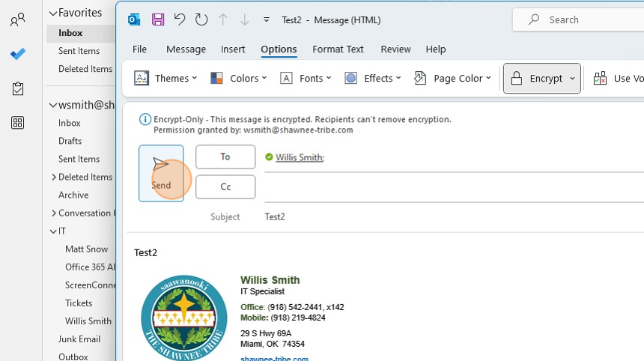Open the shawnee-tribe.com link
This screenshot has height=361, width=644.
[x=274, y=358]
